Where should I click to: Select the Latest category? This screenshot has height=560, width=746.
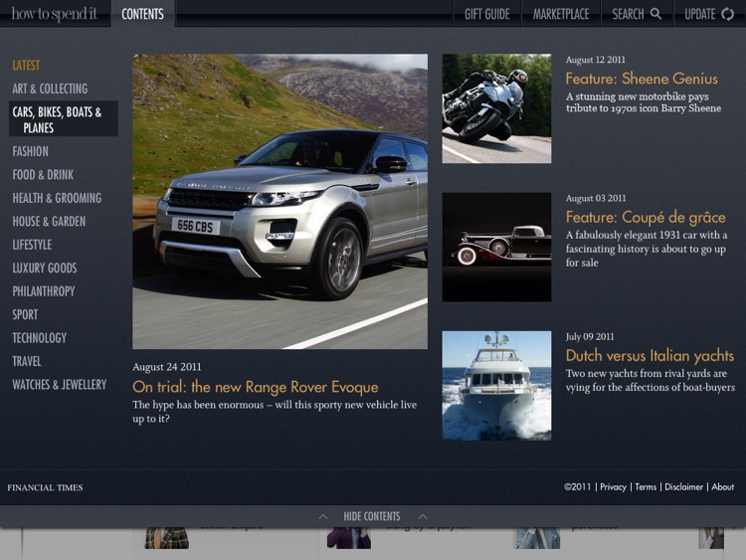26,66
